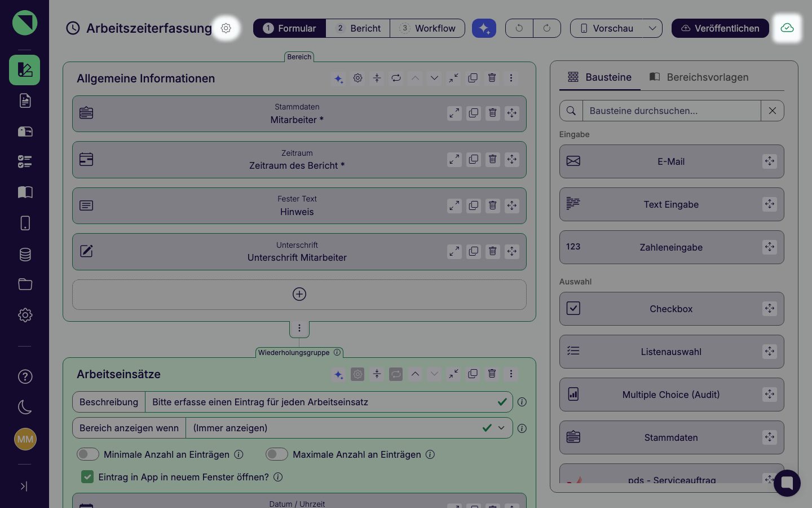
Task: Switch to the Bericht step
Action: click(x=358, y=28)
